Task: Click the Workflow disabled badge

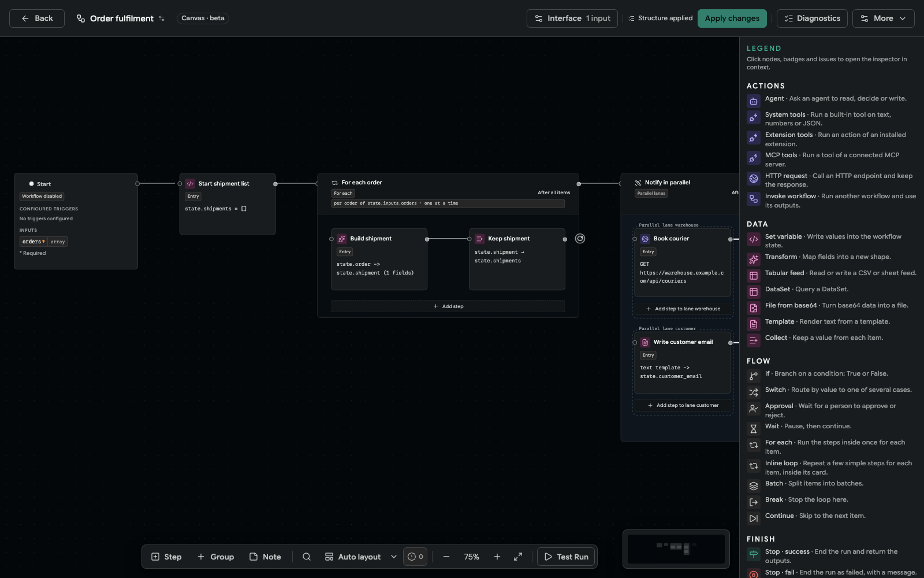Action: 42,197
